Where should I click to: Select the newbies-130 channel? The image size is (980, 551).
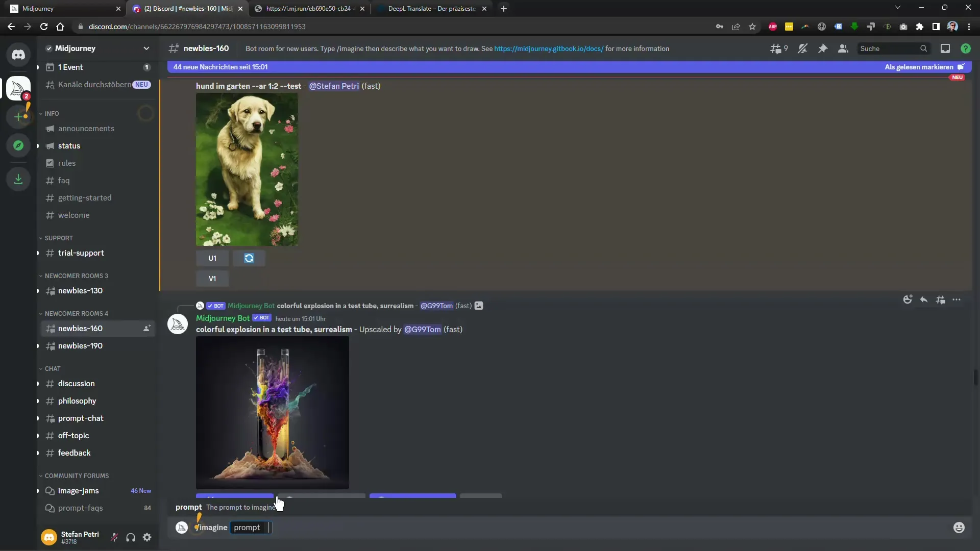[x=80, y=290]
